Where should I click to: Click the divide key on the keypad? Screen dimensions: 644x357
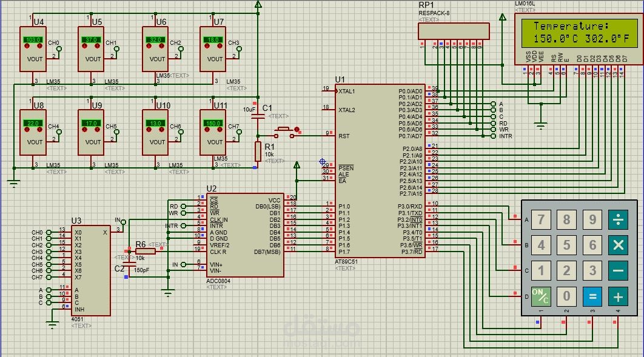[x=618, y=219]
